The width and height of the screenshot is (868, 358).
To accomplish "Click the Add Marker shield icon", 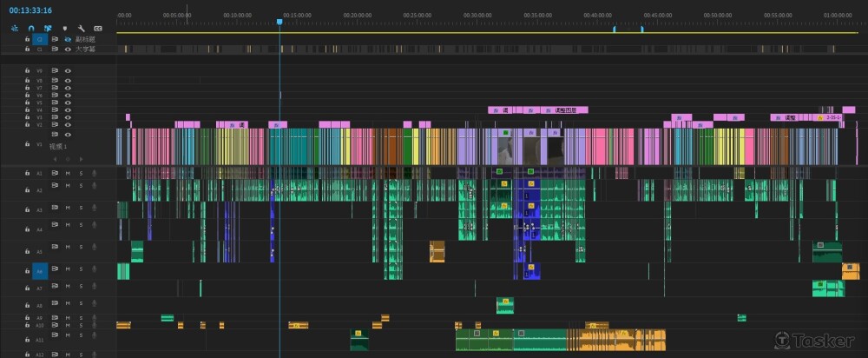I will pyautogui.click(x=64, y=28).
